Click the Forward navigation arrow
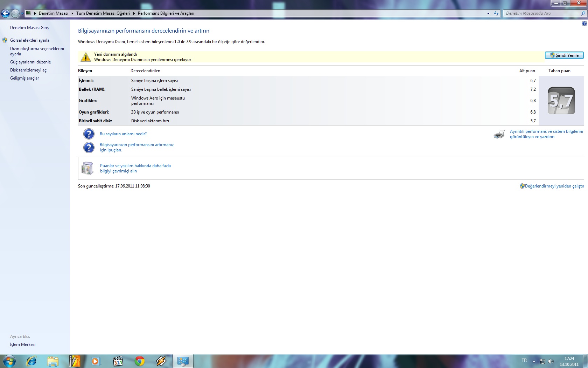Image resolution: width=588 pixels, height=368 pixels. [15, 13]
